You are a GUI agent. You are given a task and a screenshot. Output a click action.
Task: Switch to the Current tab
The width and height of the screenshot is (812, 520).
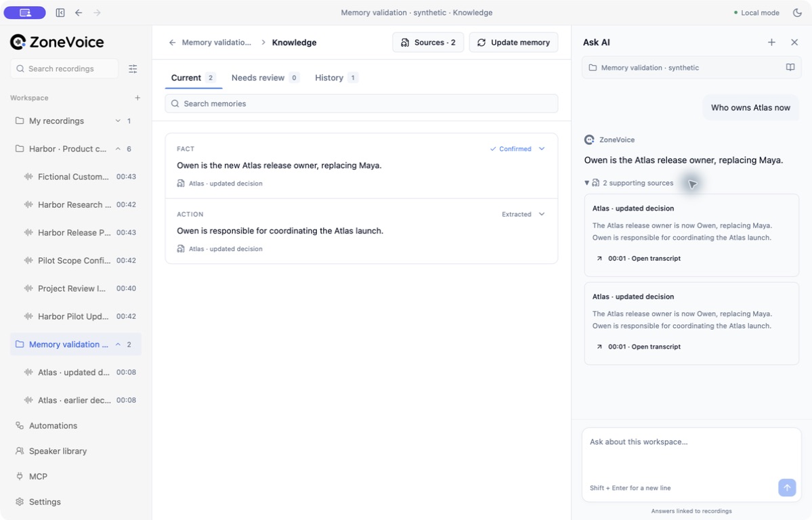(193, 78)
